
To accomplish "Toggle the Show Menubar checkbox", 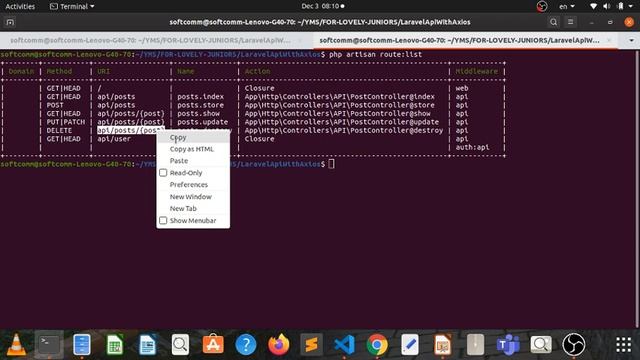I will coord(163,220).
